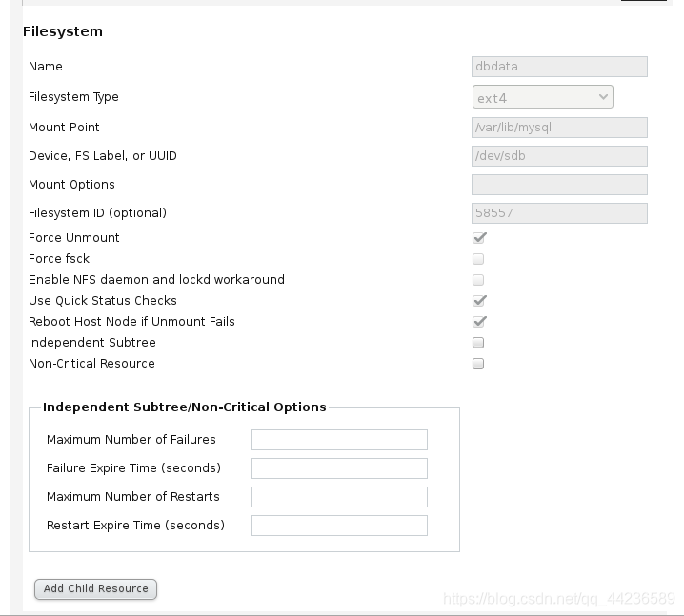Screen dimensions: 684x616
Task: Focus the Maximum Number of Restarts field
Action: (339, 497)
